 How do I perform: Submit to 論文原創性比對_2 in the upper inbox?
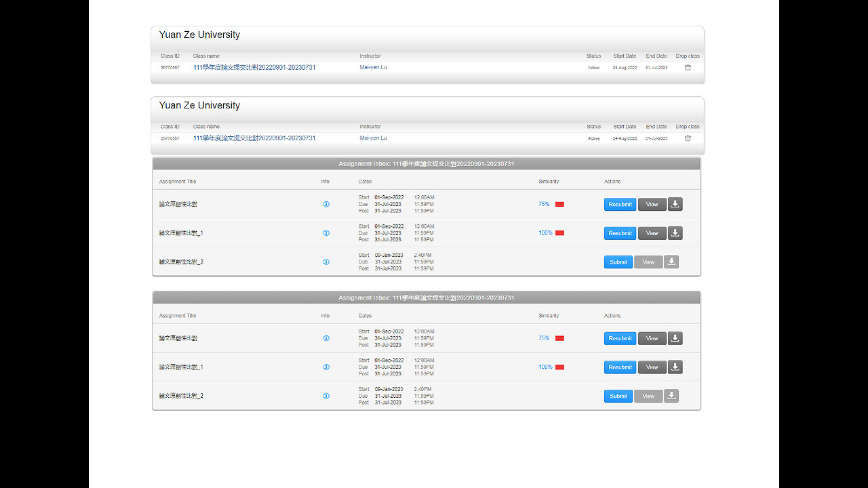(x=618, y=262)
